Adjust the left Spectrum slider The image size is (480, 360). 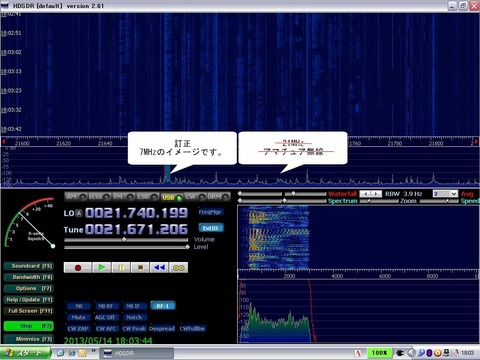tap(260, 201)
